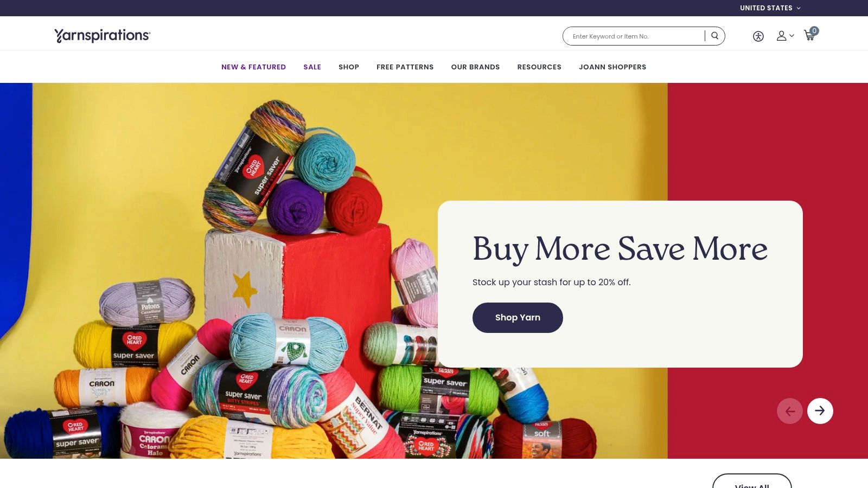Expand the account dropdown chevron

point(792,36)
